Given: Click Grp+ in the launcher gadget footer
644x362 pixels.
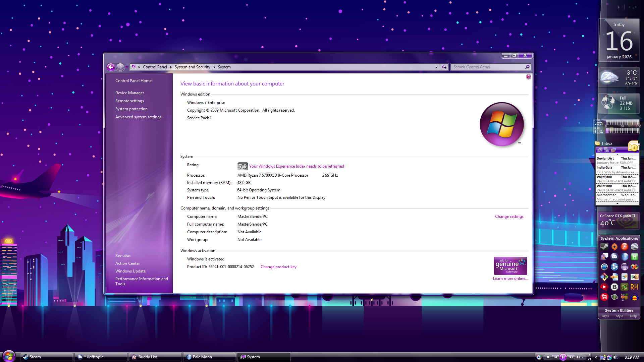Looking at the screenshot, I should [x=605, y=316].
